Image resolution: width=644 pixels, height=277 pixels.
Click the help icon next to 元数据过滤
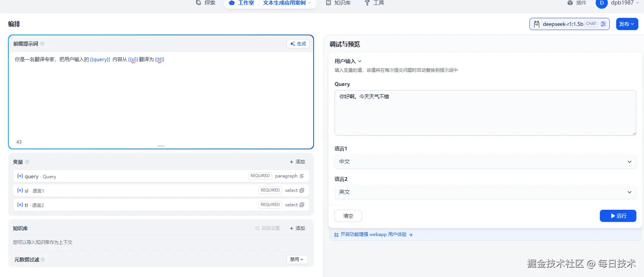point(43,260)
